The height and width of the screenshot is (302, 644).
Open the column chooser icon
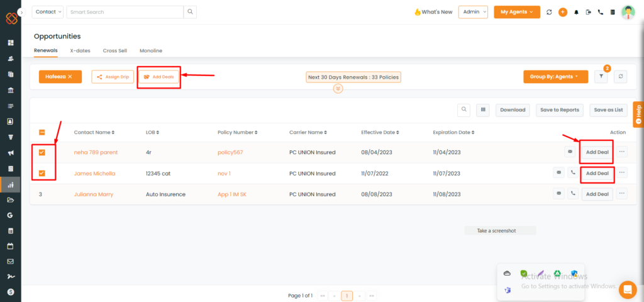click(483, 109)
